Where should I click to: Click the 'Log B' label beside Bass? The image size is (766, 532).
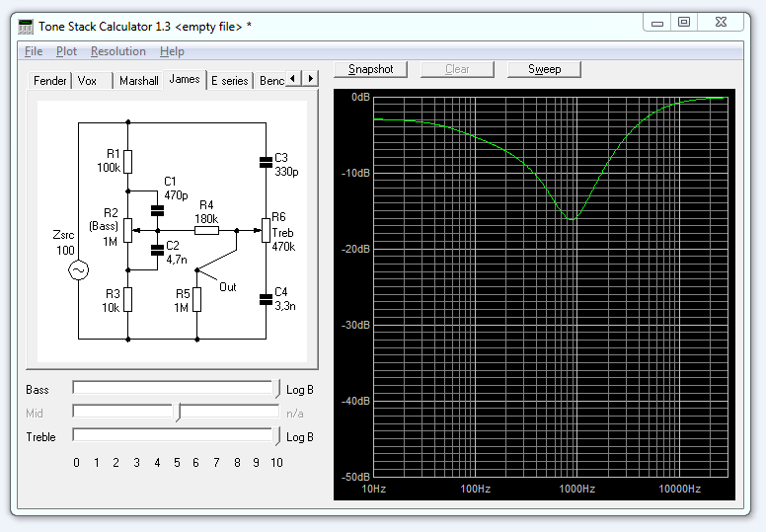(299, 390)
